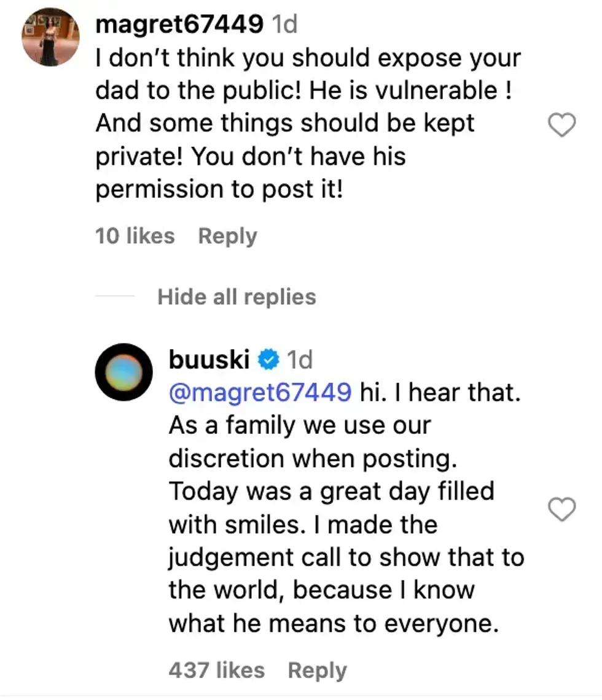Reply to magret67449's comment
The height and width of the screenshot is (700, 602).
click(x=227, y=235)
